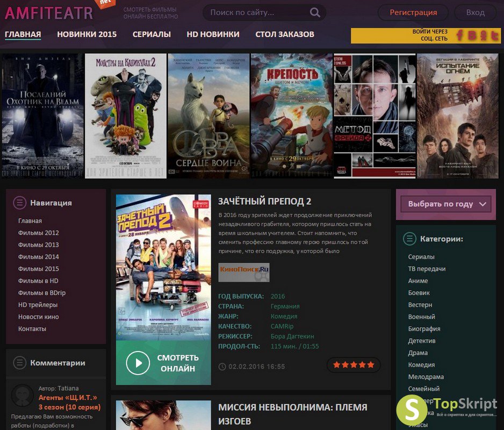The width and height of the screenshot is (504, 430).
Task: Open Агенты «Щ.И.Т.» 3 сезон comment link
Action: click(69, 403)
